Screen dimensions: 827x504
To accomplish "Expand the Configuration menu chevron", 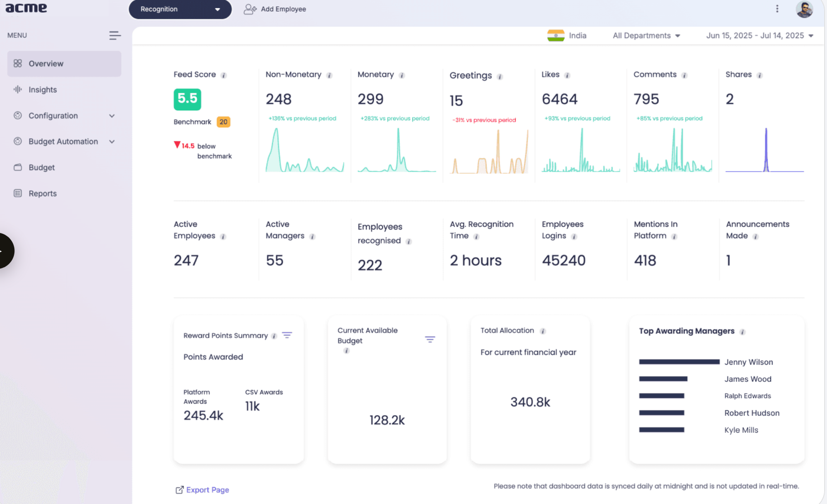I will tap(112, 116).
